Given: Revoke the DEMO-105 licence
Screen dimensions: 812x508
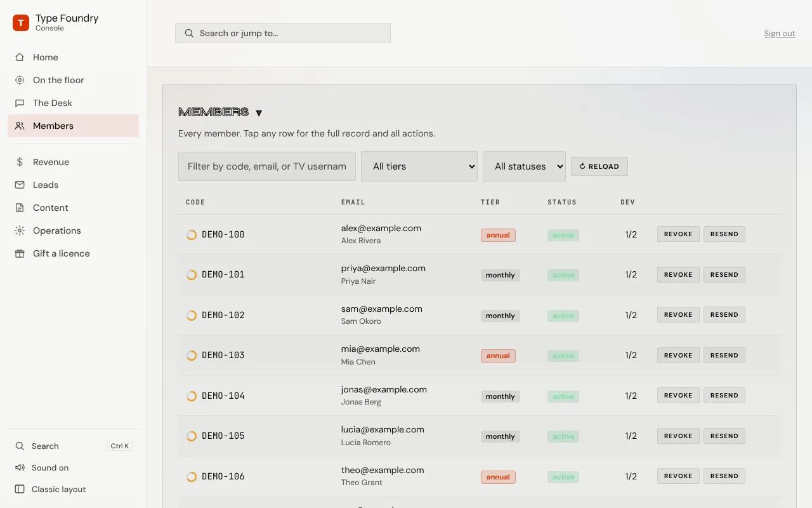Looking at the screenshot, I should click(678, 436).
